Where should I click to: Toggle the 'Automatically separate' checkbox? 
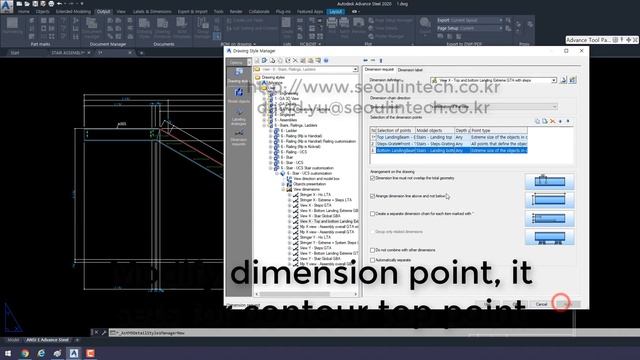[x=372, y=260]
